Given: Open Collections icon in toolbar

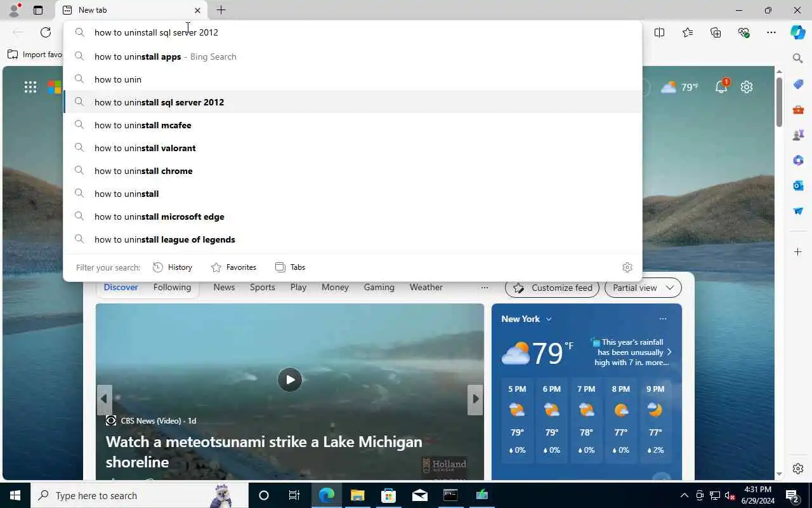Looking at the screenshot, I should pyautogui.click(x=716, y=32).
